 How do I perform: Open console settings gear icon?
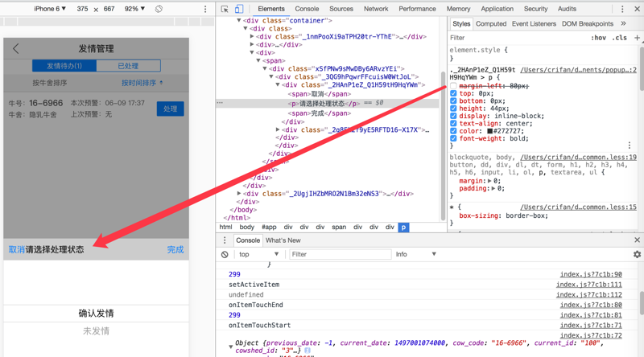tap(637, 254)
